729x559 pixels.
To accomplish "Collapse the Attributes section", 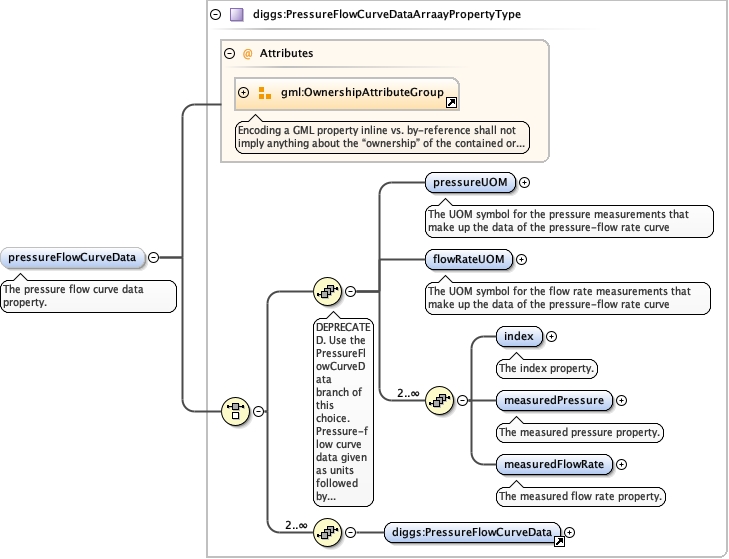I will point(229,53).
